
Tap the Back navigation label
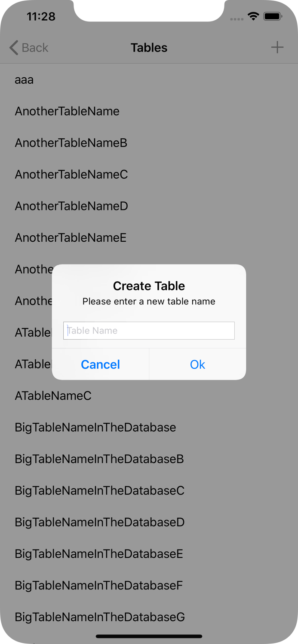34,48
